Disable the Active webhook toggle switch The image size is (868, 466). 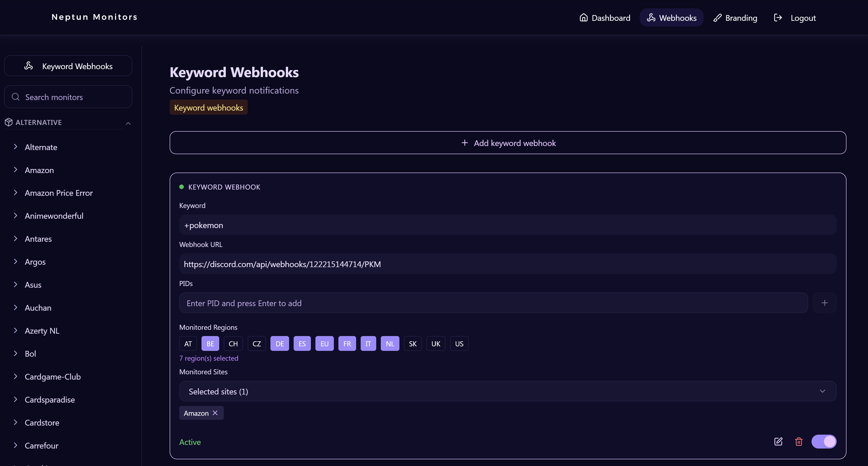[x=823, y=441]
